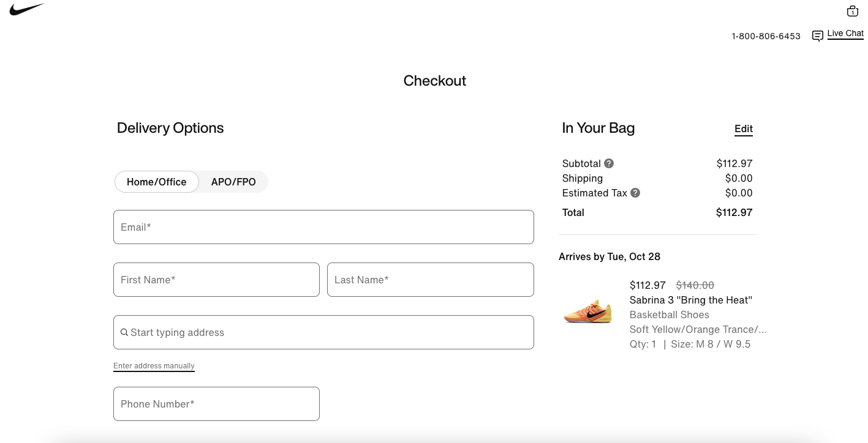The image size is (868, 443).
Task: Click the bold Total amount $112.97
Action: (x=734, y=212)
